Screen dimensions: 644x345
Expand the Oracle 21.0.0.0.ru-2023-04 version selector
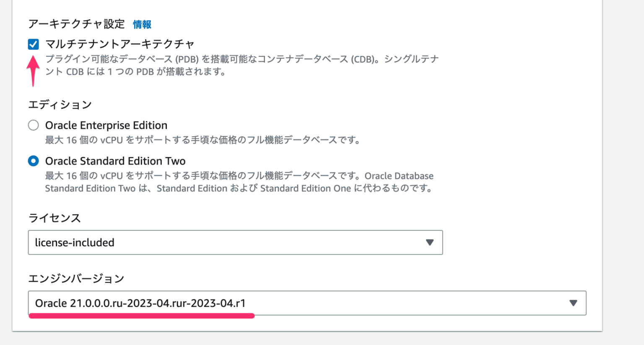point(306,303)
